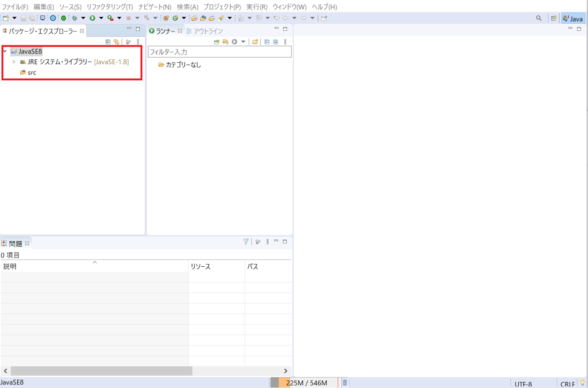The image size is (588, 388).
Task: Click the Runner new configuration star icon
Action: pyautogui.click(x=217, y=42)
